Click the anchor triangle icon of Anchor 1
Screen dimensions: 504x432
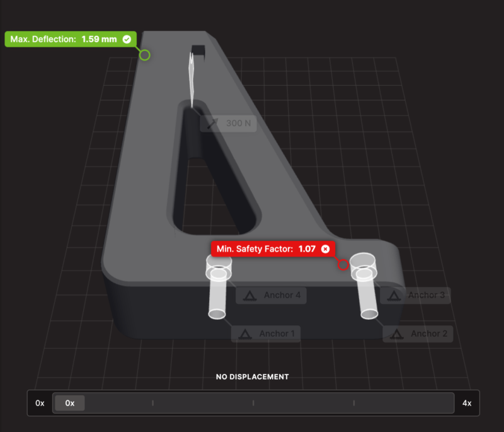[245, 334]
